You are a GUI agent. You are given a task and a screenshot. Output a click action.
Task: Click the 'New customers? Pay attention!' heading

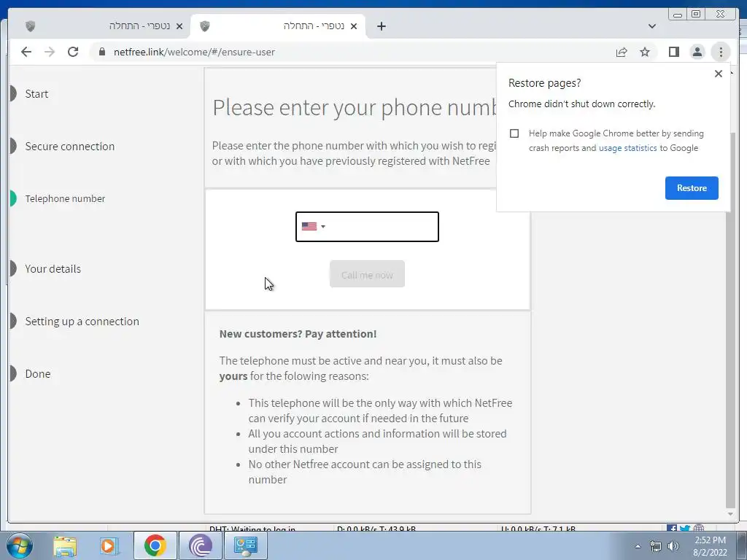298,334
